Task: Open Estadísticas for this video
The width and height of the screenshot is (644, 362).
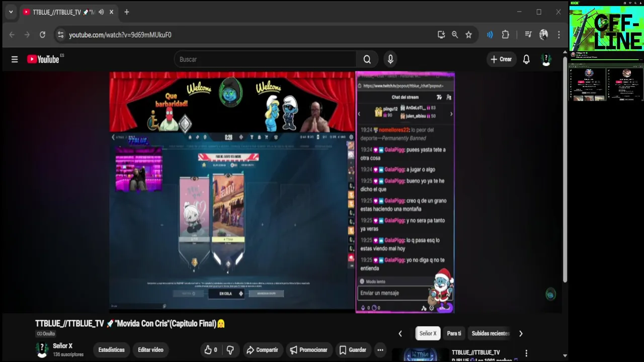Action: pos(111,350)
